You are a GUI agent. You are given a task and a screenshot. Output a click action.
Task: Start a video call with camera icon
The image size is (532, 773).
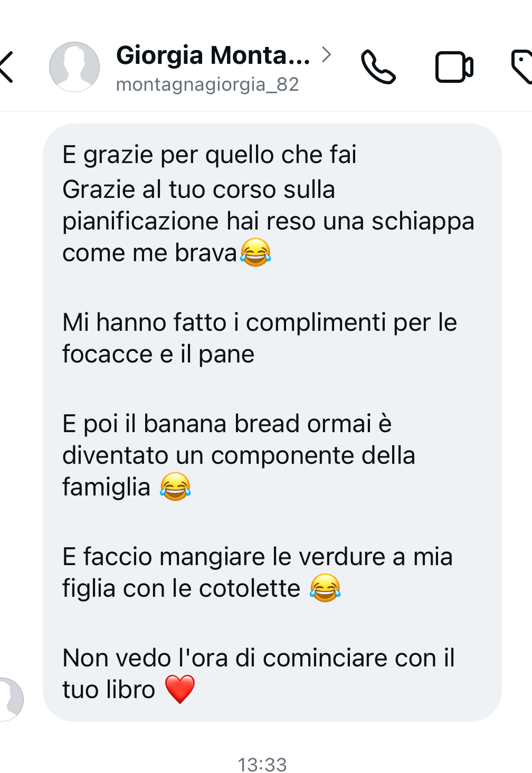tap(454, 67)
